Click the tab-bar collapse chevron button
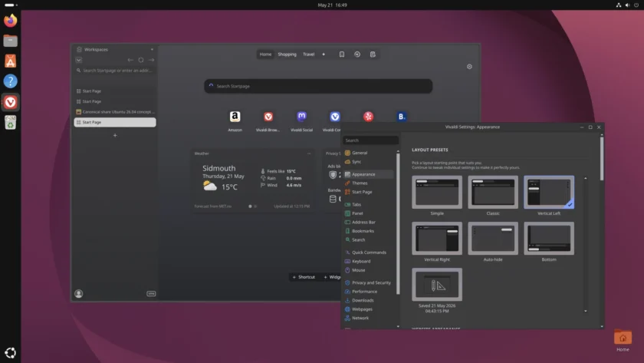This screenshot has height=363, width=644. tap(78, 60)
